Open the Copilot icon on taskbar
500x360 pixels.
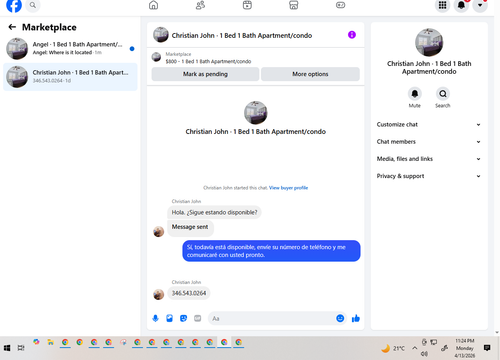36,342
